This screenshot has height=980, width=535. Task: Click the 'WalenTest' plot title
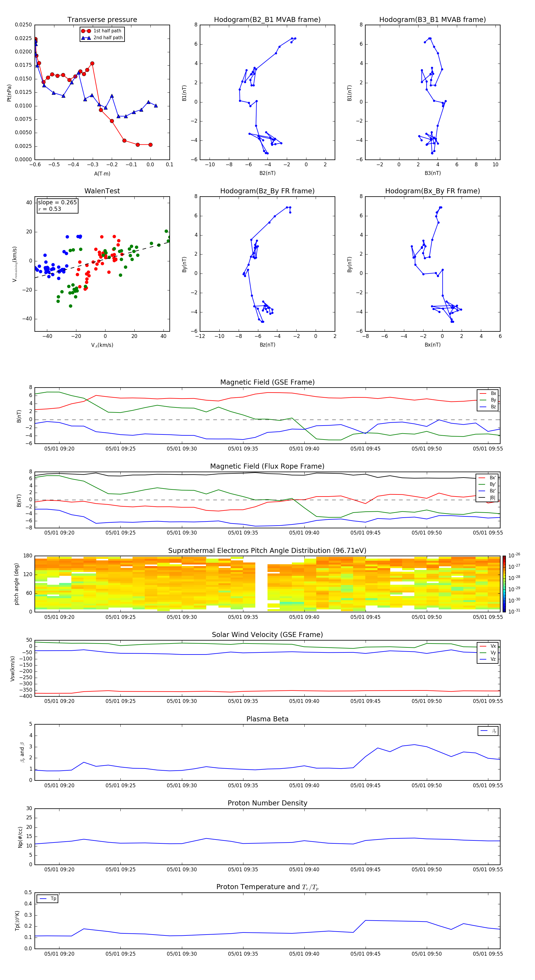(102, 191)
